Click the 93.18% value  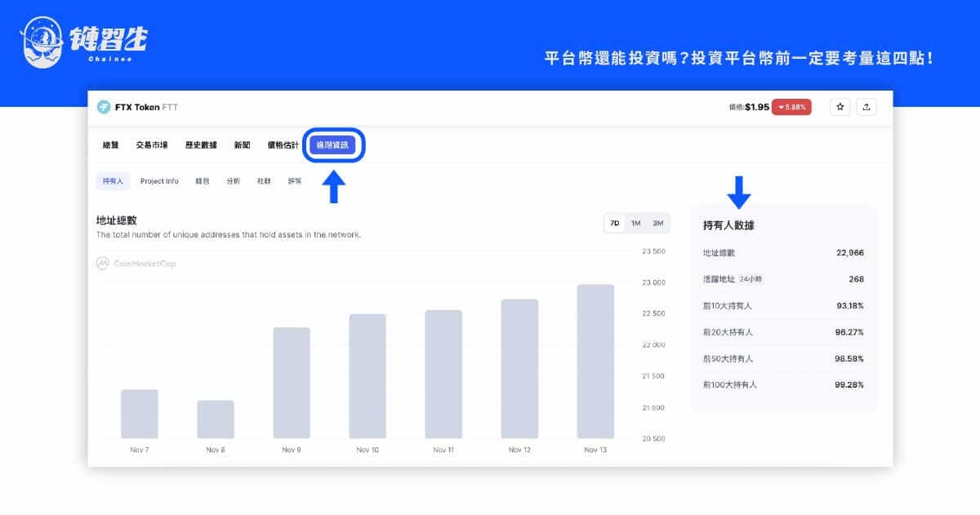[x=850, y=306]
